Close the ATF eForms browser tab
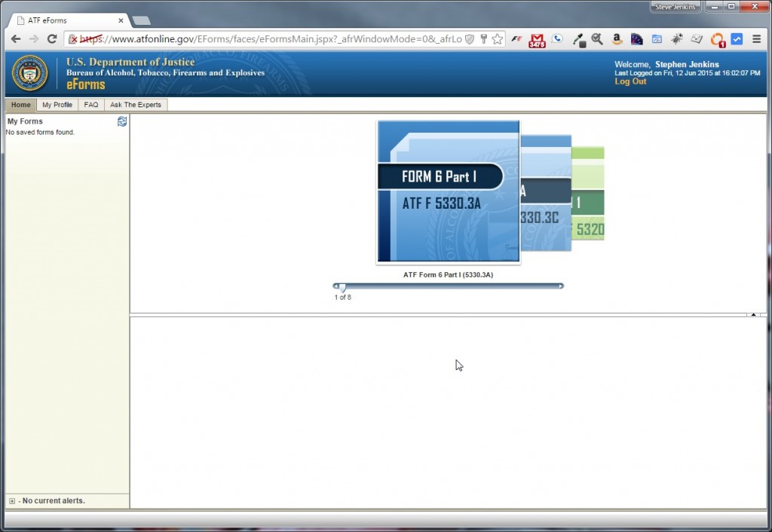The image size is (772, 532). pyautogui.click(x=121, y=20)
